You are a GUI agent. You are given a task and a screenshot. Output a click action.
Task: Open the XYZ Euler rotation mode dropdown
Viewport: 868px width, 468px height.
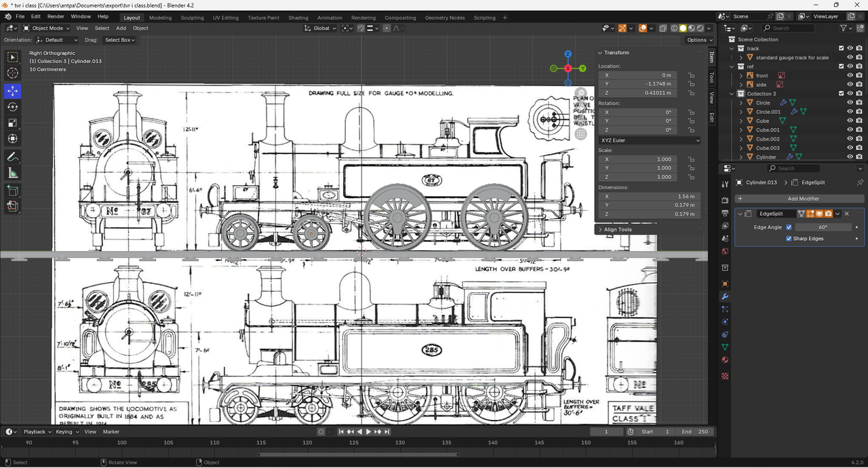click(650, 140)
